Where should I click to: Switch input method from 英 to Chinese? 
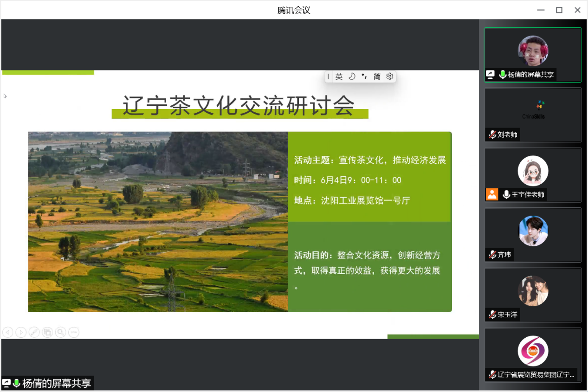(x=339, y=77)
